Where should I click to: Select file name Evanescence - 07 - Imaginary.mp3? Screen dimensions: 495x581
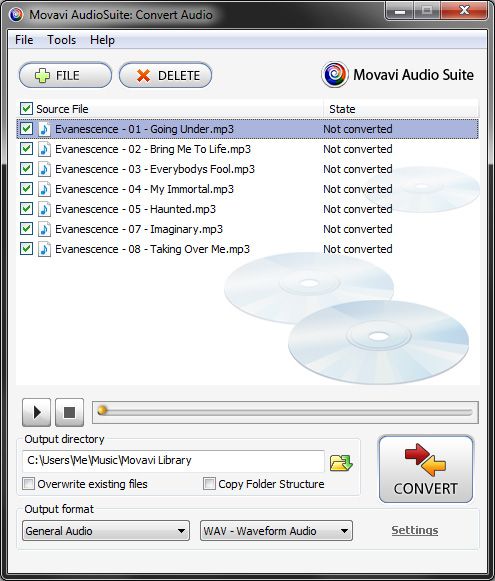(x=139, y=229)
